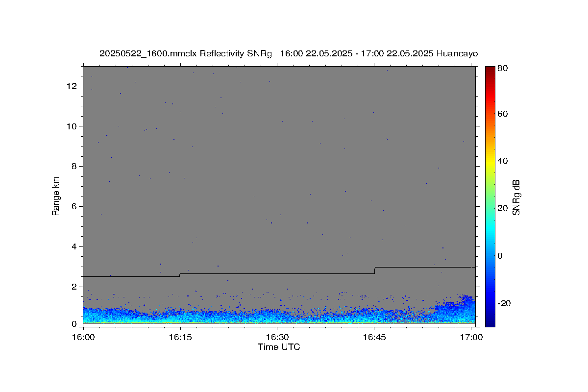Click the plot title text '20250522_1600.mmclx Reflectivity SNRg'

point(185,53)
